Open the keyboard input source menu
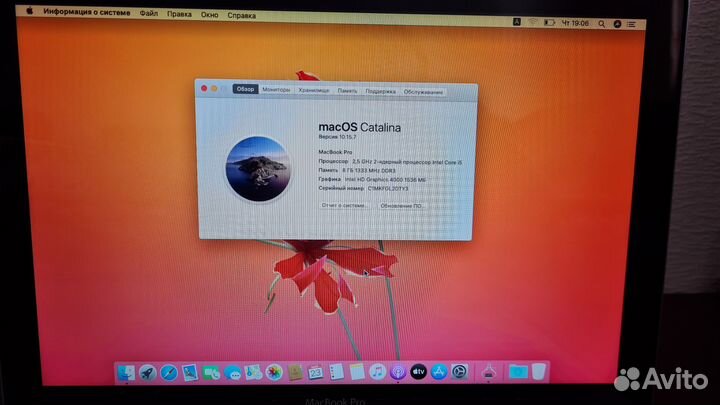This screenshot has height=405, width=720. click(x=517, y=22)
